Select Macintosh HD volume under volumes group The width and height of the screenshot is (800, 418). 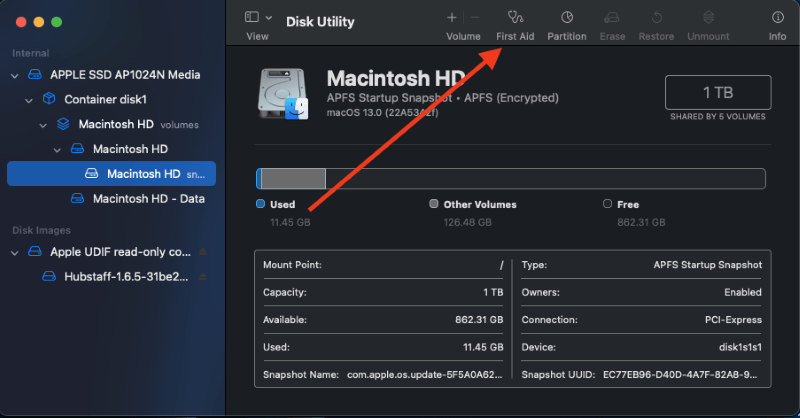pyautogui.click(x=130, y=149)
